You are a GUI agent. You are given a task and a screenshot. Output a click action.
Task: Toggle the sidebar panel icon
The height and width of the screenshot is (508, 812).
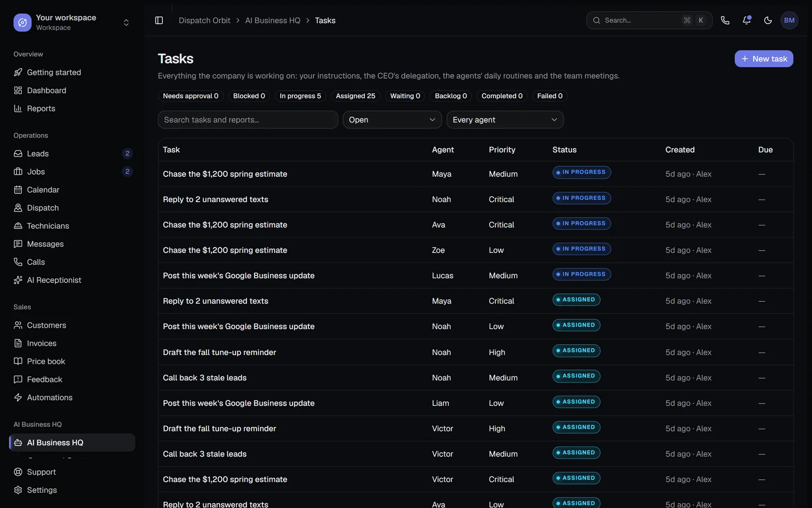pyautogui.click(x=159, y=20)
